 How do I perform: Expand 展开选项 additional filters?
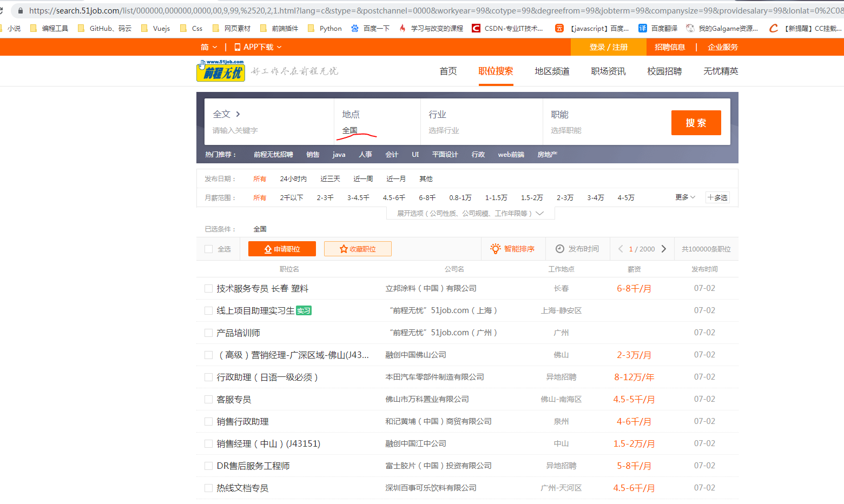470,214
